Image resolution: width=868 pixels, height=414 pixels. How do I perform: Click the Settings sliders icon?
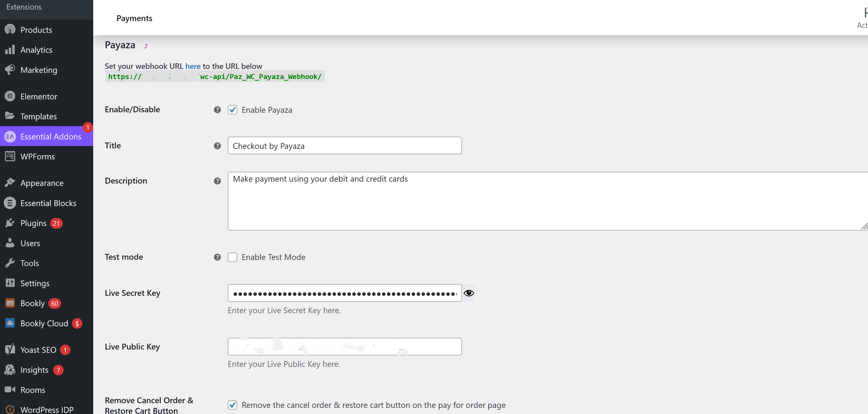pyautogui.click(x=10, y=283)
